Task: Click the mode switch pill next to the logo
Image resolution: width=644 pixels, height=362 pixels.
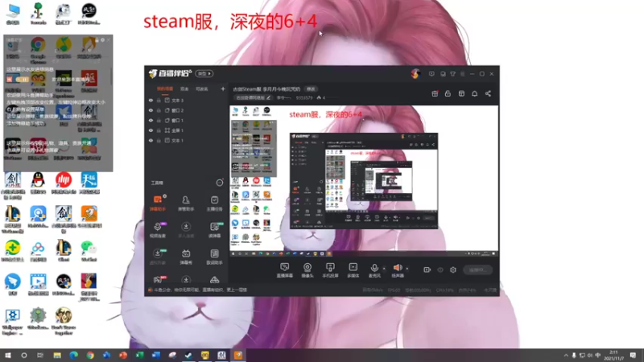Action: (204, 73)
